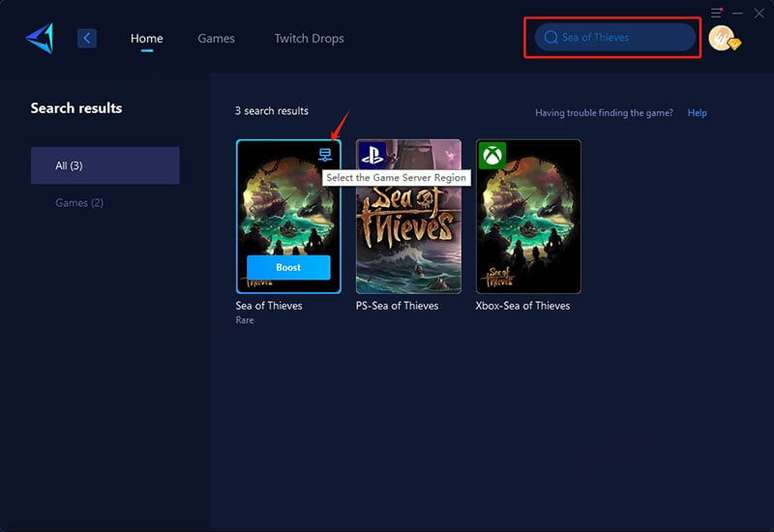Open the Twitch Drops tab
774x532 pixels.
tap(309, 39)
